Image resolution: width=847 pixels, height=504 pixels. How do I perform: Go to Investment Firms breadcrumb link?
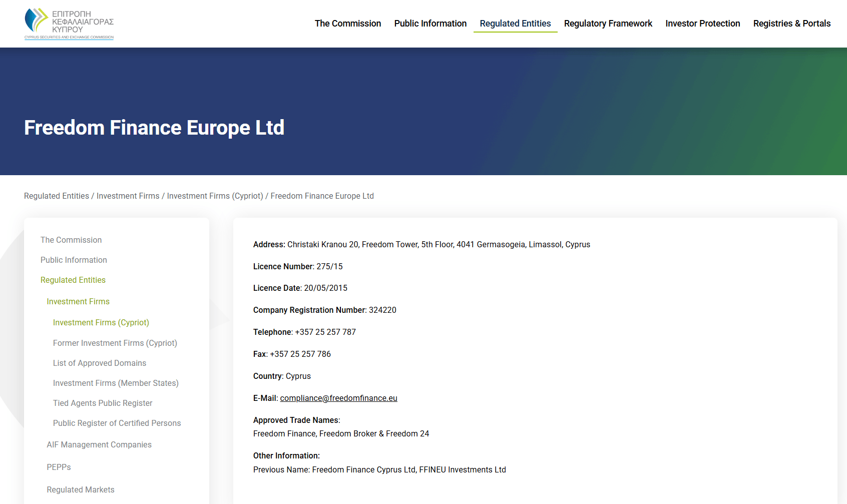coord(128,196)
